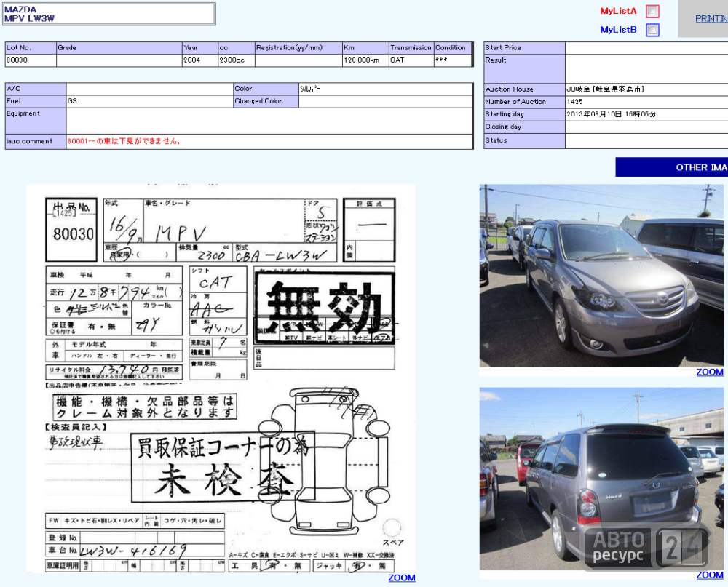Image resolution: width=728 pixels, height=587 pixels.
Task: Select the 128,000km mileage value
Action: tap(365, 60)
